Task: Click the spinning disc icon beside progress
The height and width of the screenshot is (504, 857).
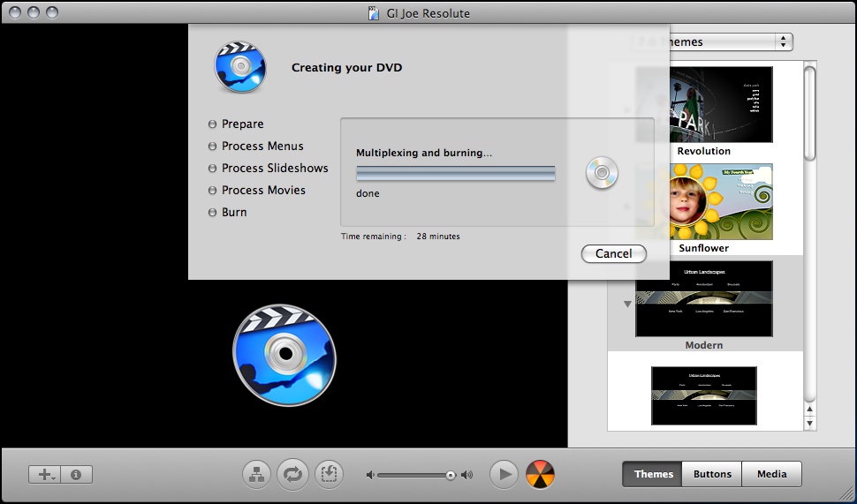Action: point(602,173)
